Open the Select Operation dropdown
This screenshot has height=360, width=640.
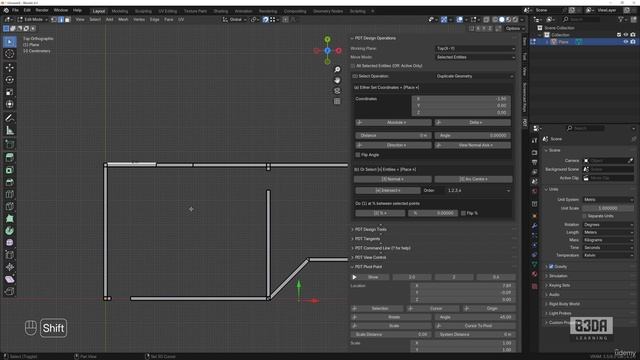tap(474, 76)
